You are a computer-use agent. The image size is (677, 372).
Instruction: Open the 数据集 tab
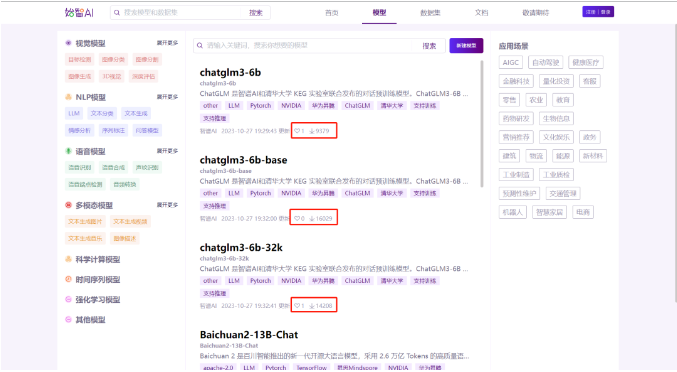point(430,13)
